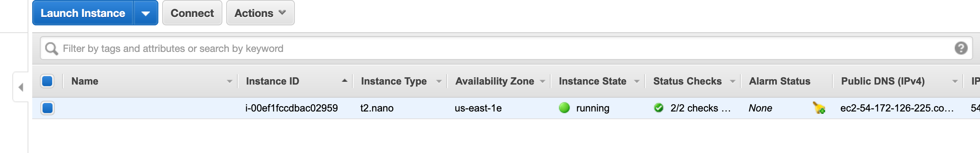The image size is (980, 153).
Task: Open the Launch Instance dropdown arrow
Action: click(146, 13)
